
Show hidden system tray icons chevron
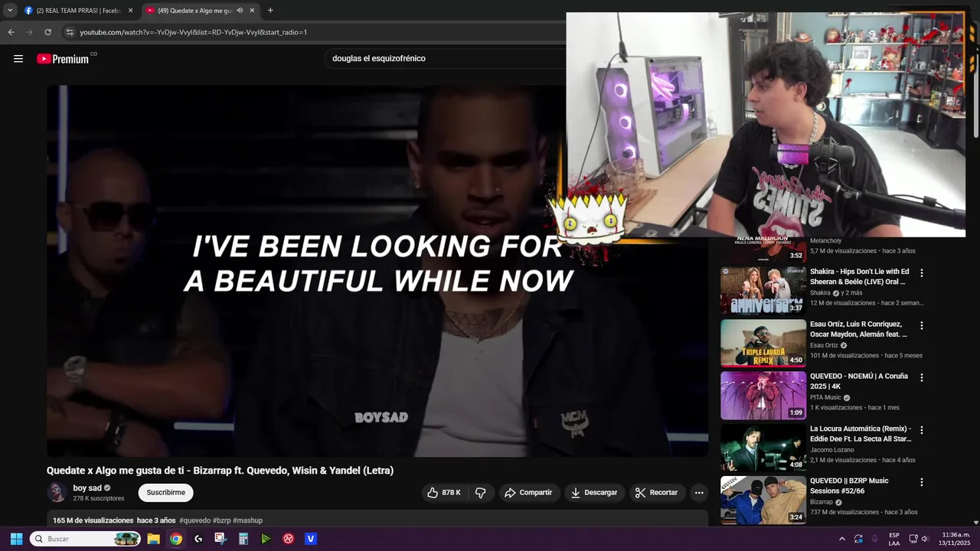(842, 539)
